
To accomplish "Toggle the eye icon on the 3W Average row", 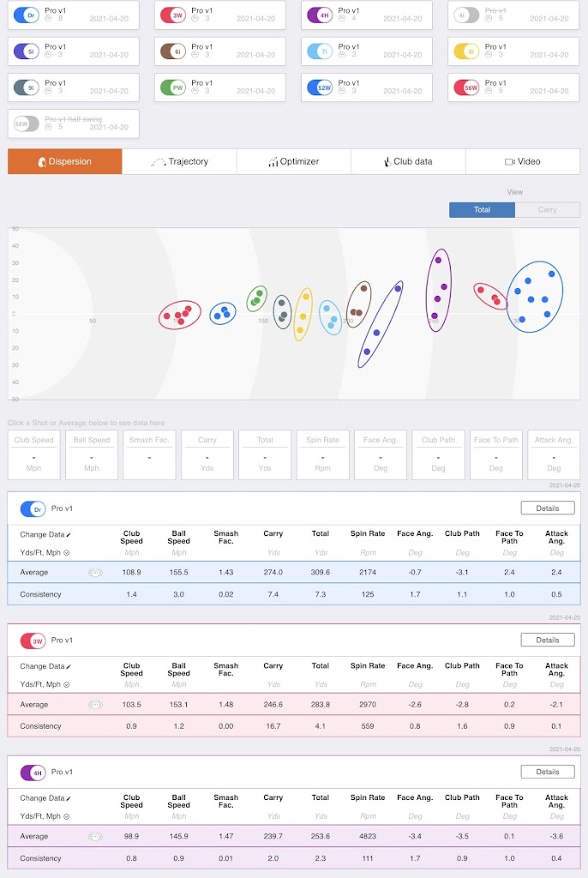I will 95,705.
